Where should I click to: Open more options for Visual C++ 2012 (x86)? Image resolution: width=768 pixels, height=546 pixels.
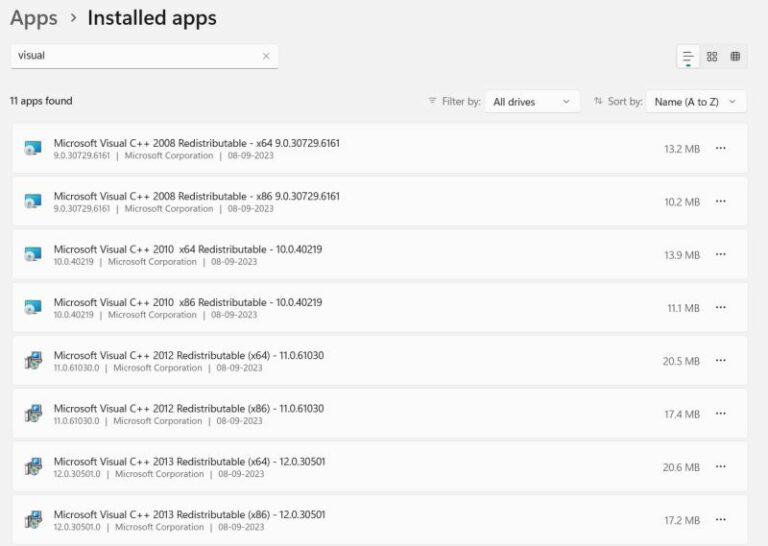(x=721, y=414)
